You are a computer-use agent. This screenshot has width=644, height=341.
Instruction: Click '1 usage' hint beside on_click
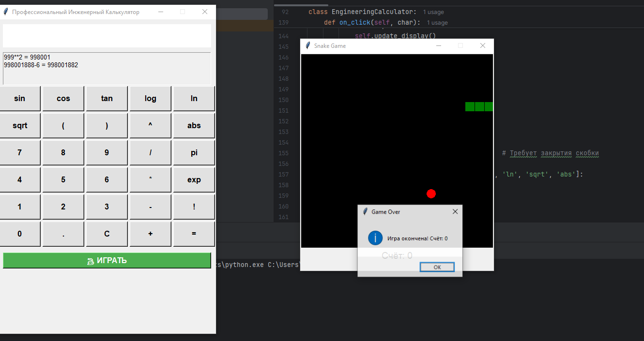click(437, 23)
